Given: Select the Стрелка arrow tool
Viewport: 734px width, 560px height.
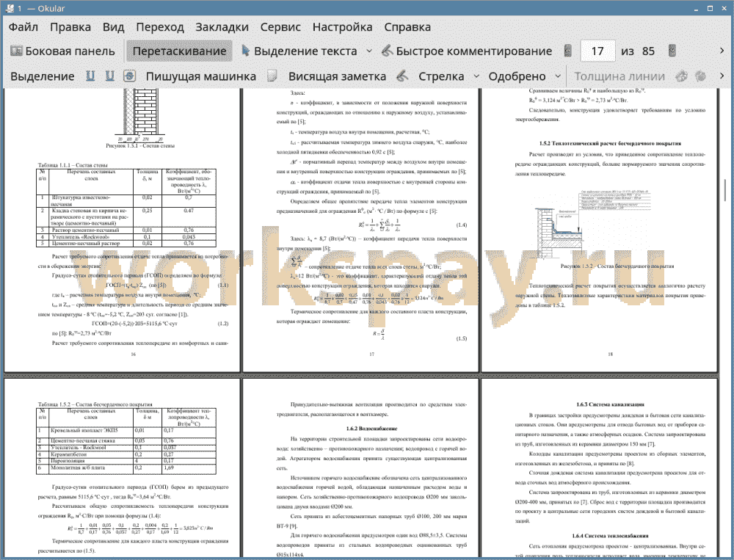Looking at the screenshot, I should point(441,76).
